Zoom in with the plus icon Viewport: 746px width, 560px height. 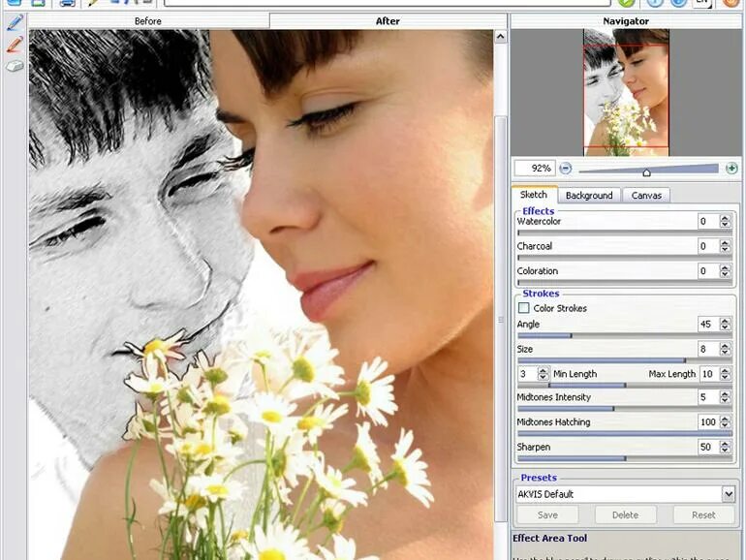click(731, 168)
